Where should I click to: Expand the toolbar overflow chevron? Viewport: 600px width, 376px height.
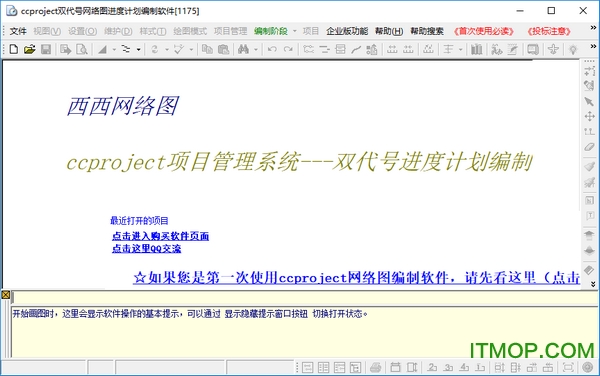point(593,46)
